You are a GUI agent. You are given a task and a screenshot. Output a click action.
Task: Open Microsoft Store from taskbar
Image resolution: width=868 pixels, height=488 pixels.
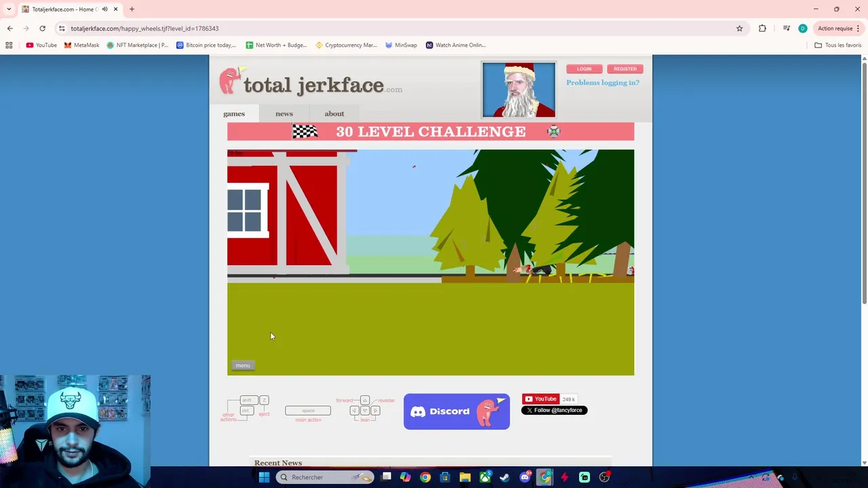coord(445,477)
